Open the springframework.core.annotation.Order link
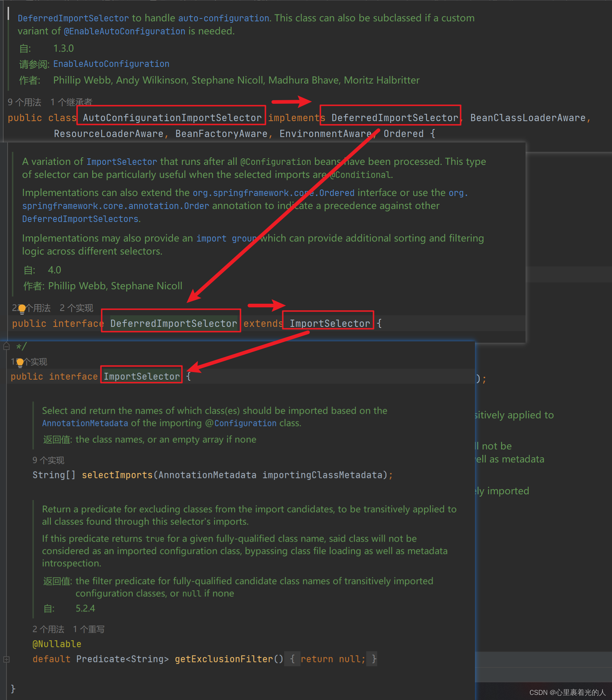Screen dimensions: 612x700 click(116, 206)
